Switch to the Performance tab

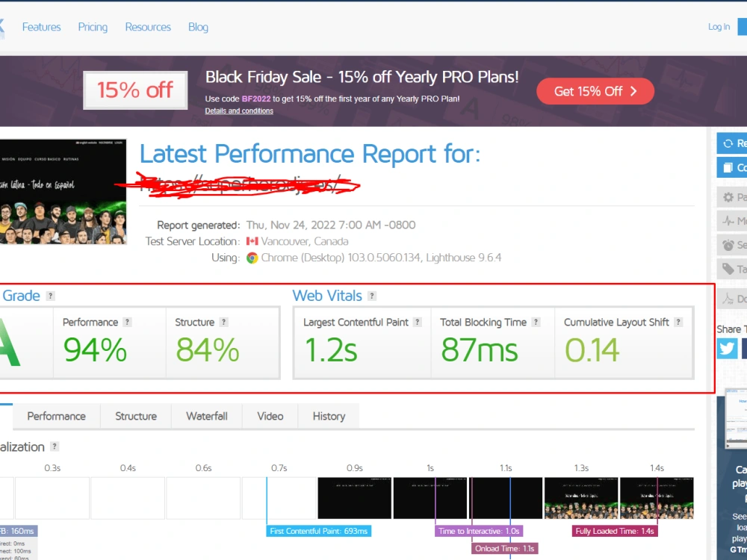(x=56, y=416)
